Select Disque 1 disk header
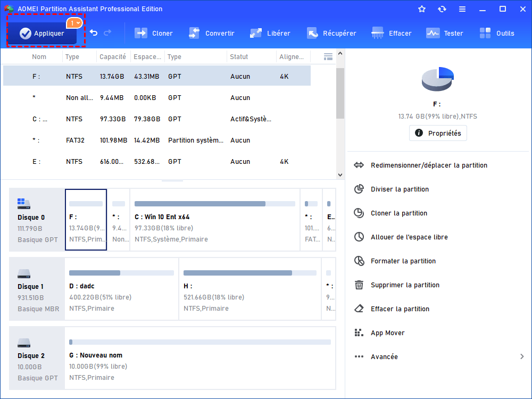 (37, 289)
